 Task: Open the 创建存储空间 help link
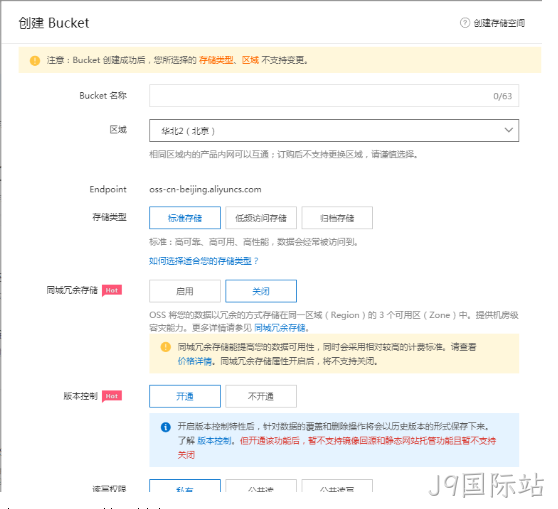[499, 23]
